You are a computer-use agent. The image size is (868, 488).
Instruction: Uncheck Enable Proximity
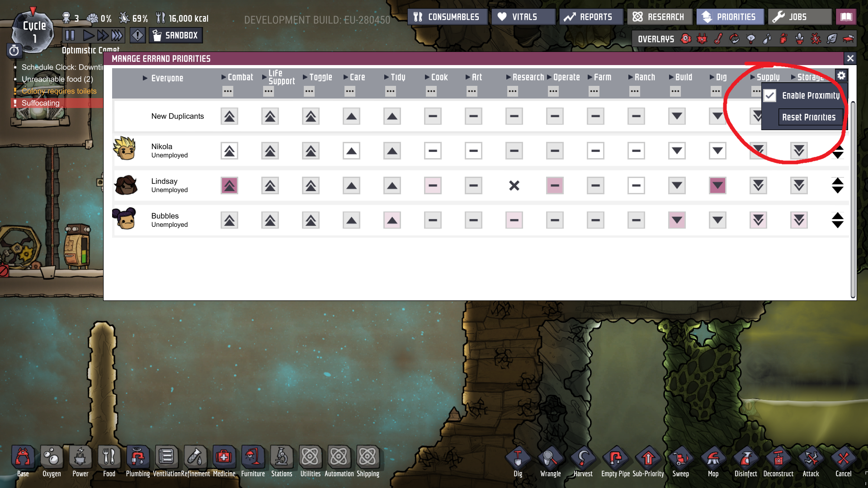[770, 95]
